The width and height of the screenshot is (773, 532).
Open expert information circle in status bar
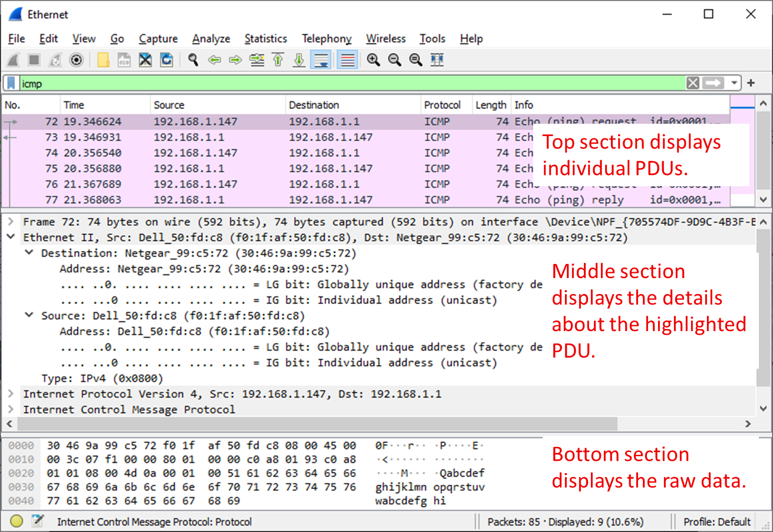[16, 521]
